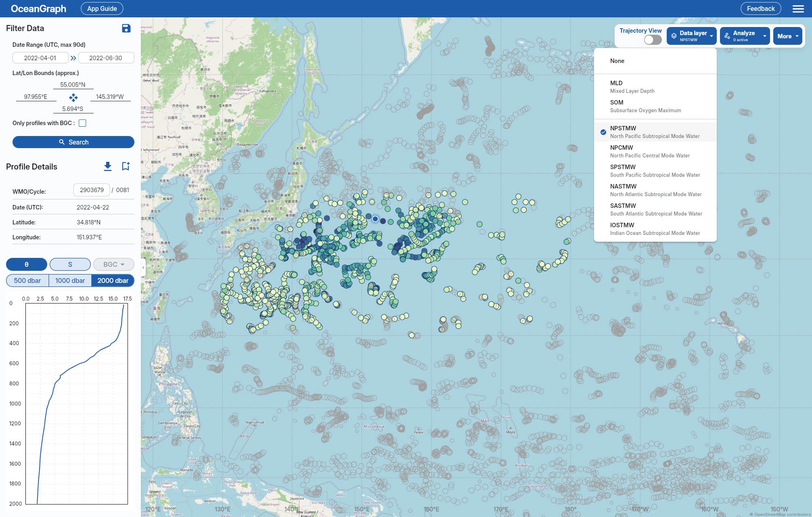
Task: Select 2000 dbar depth option
Action: (x=113, y=280)
